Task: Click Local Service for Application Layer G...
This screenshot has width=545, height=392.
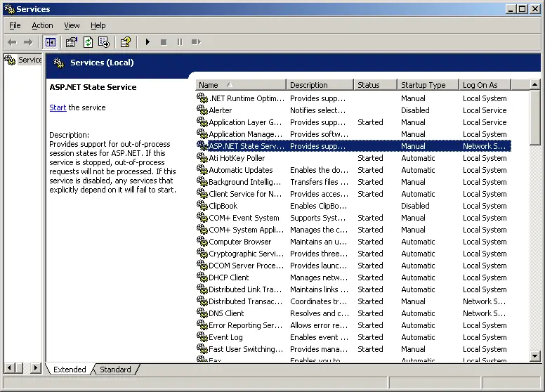Action: click(485, 122)
